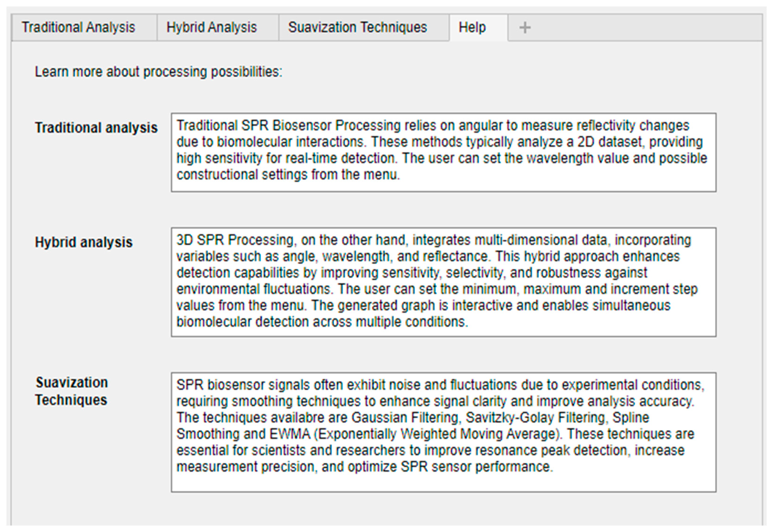This screenshot has width=771, height=532.
Task: Click the phrase 'constructional settings from the menu'
Action: coord(288,175)
